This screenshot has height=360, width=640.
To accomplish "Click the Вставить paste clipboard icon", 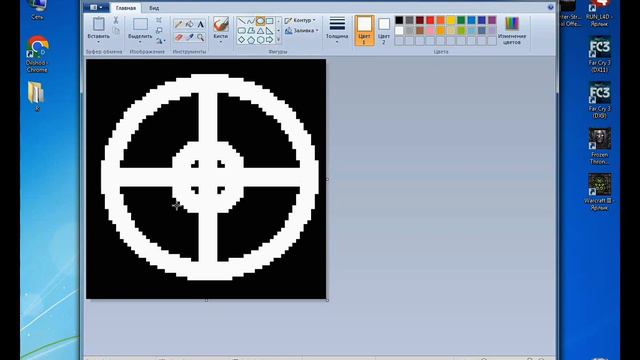I will [x=98, y=24].
